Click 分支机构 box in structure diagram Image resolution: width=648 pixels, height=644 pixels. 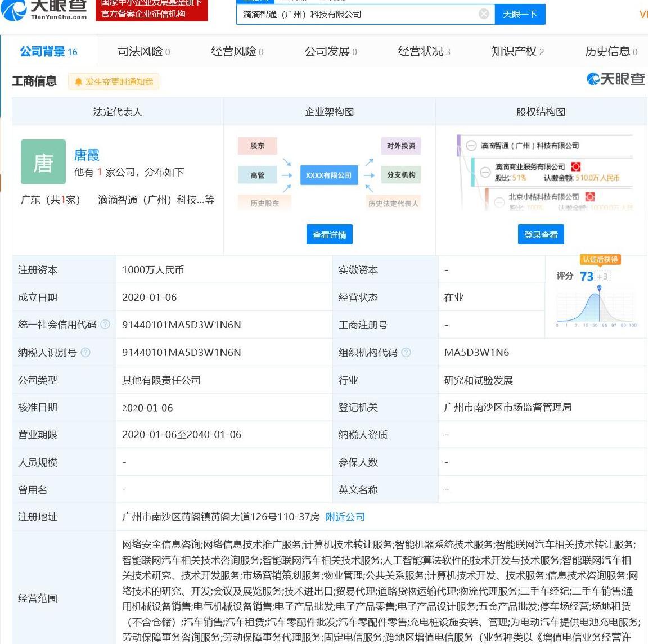(x=401, y=175)
